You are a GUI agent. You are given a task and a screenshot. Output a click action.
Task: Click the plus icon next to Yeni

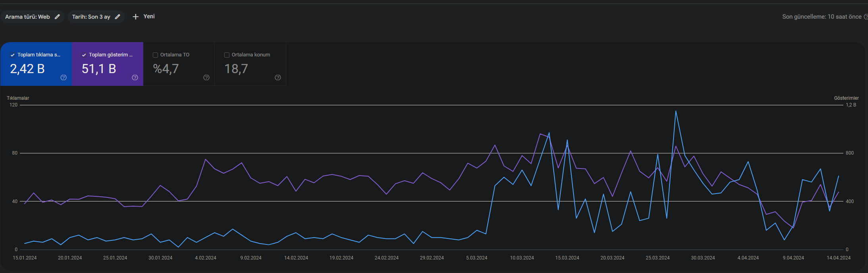click(x=136, y=17)
